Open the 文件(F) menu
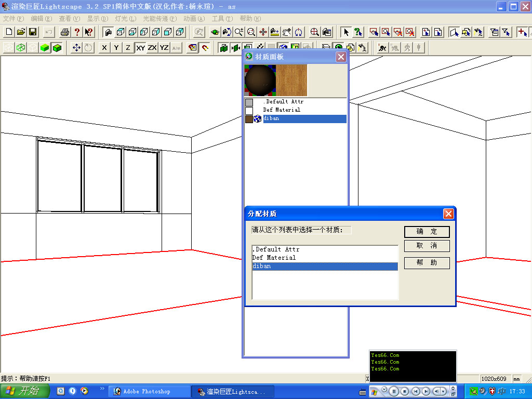This screenshot has height=399, width=532. tap(14, 19)
